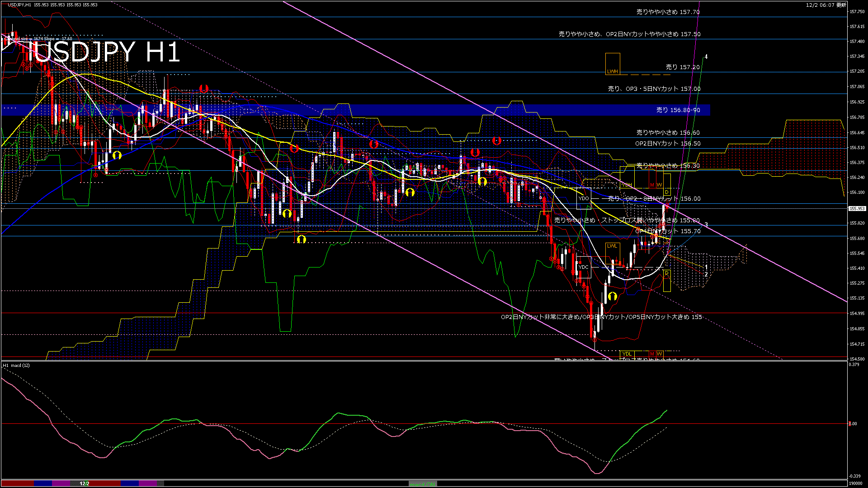Click the numbered marker 4 at top right
868x488 pixels.
click(x=707, y=56)
